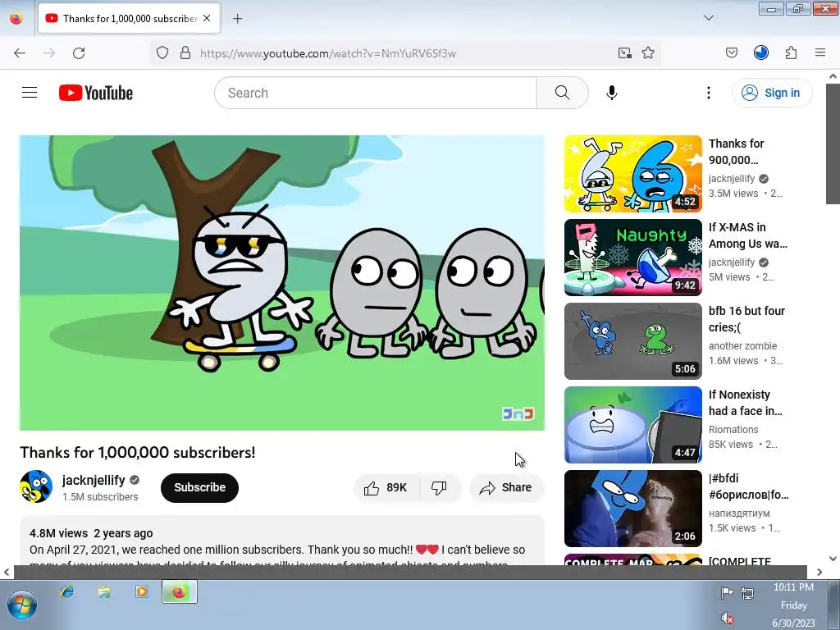The width and height of the screenshot is (840, 630).
Task: Click horizontal scrollbar left arrow
Action: 7,572
